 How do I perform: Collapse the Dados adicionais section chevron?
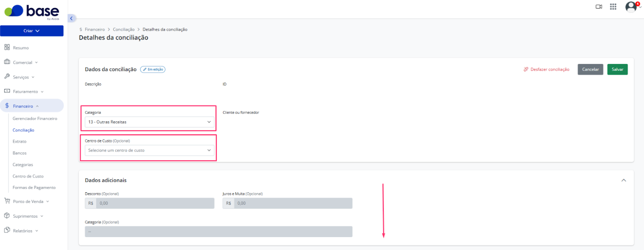pos(623,180)
